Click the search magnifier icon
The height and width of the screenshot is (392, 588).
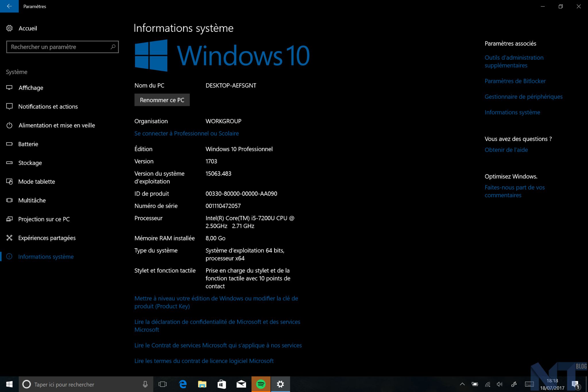click(x=113, y=47)
